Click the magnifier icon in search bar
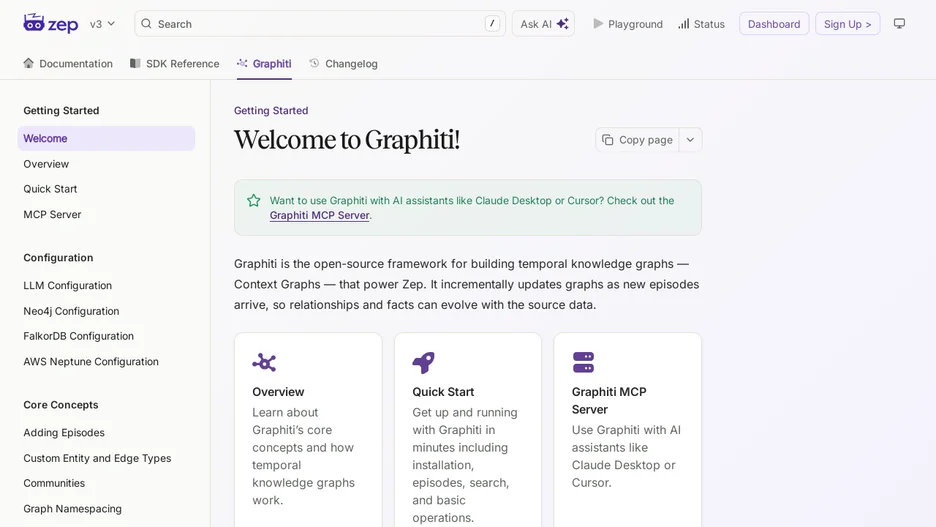The height and width of the screenshot is (527, 936). tap(146, 24)
